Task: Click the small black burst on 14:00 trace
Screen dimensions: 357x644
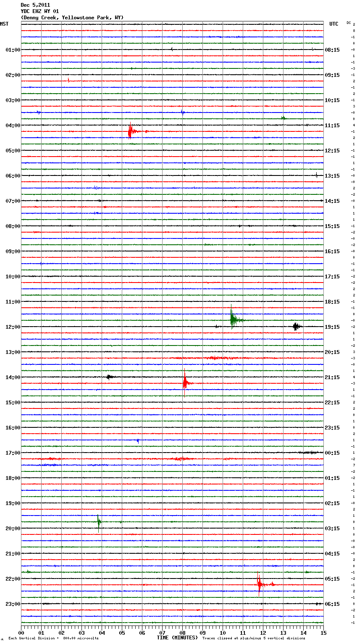Action: (110, 377)
